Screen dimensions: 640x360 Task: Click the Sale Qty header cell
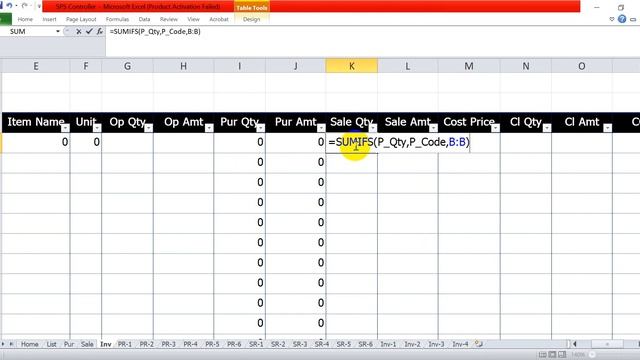(x=351, y=122)
